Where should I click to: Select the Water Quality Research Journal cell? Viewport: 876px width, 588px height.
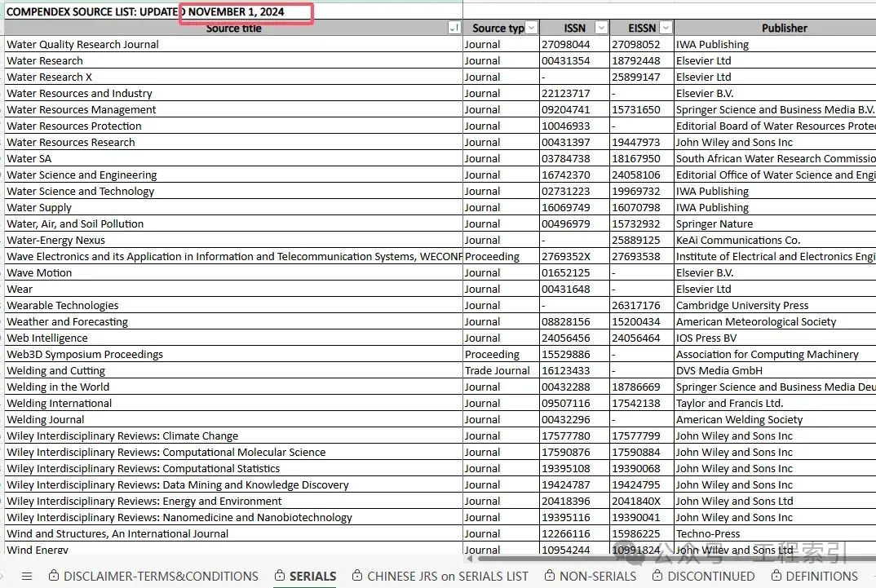pos(233,45)
